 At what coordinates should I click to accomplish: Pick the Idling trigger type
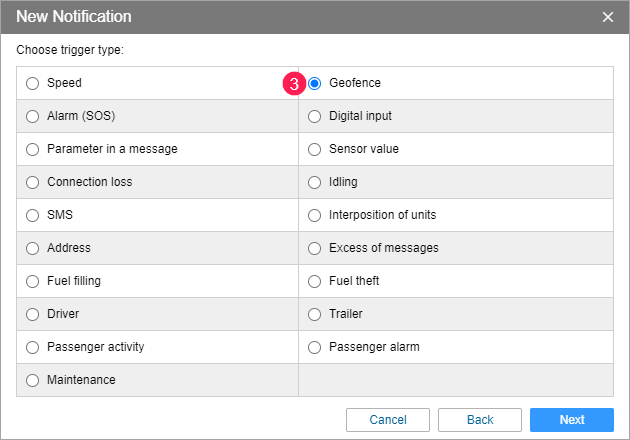[x=315, y=182]
